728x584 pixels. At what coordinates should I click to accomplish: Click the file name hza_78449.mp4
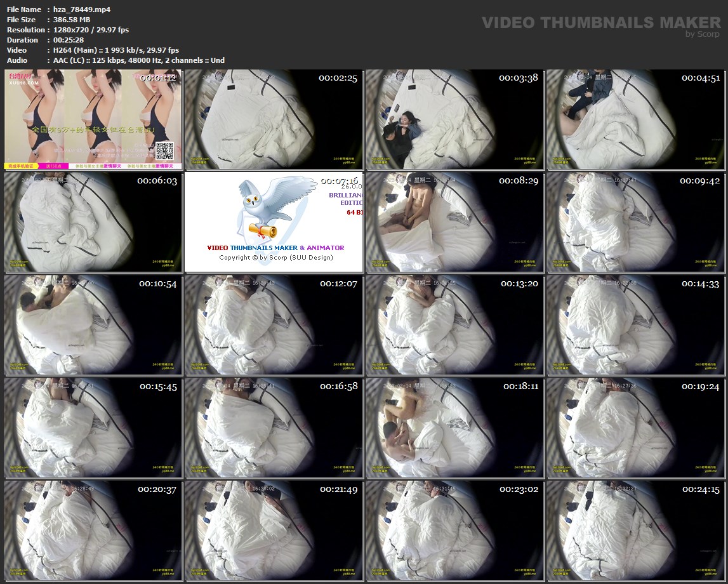[81, 10]
